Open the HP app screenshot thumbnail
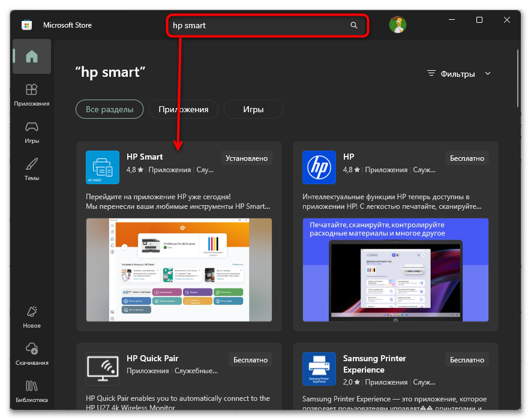Viewport: 531px width, 420px height. 395,270
